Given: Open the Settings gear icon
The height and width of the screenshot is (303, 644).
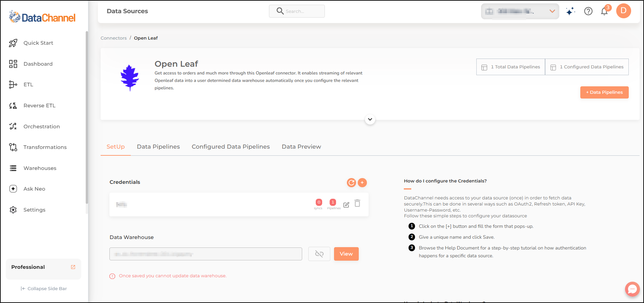Looking at the screenshot, I should 13,210.
